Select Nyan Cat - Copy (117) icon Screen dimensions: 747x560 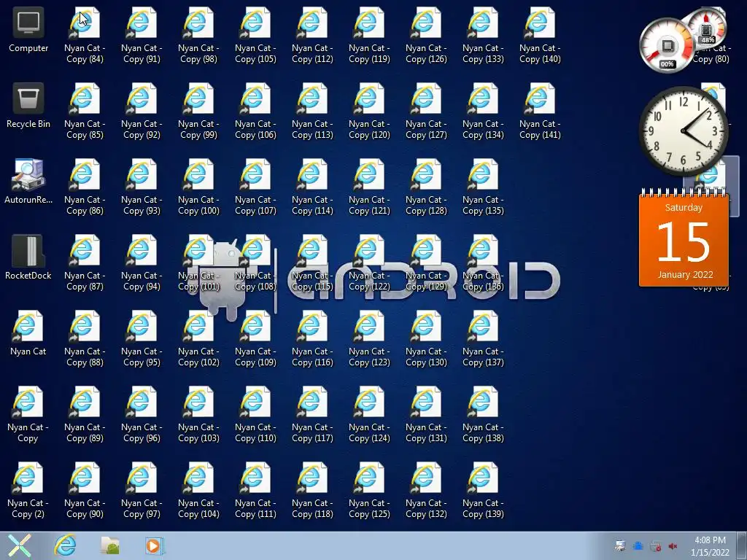coord(312,415)
